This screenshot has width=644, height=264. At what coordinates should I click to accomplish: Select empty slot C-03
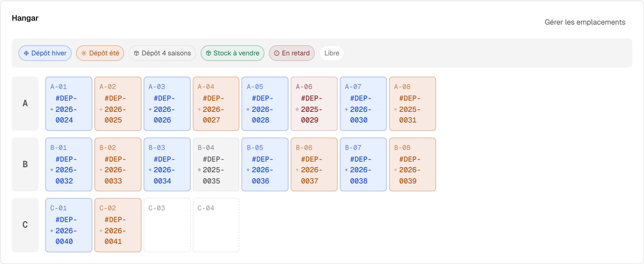(167, 225)
